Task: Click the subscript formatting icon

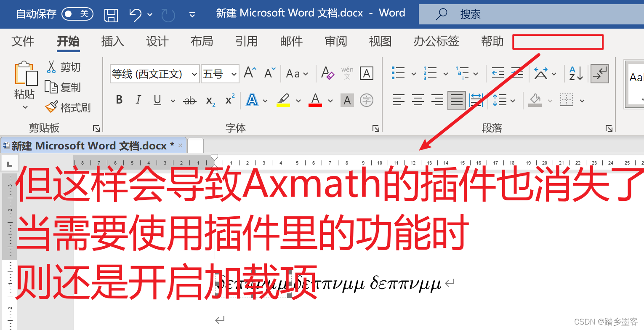Action: pyautogui.click(x=210, y=100)
